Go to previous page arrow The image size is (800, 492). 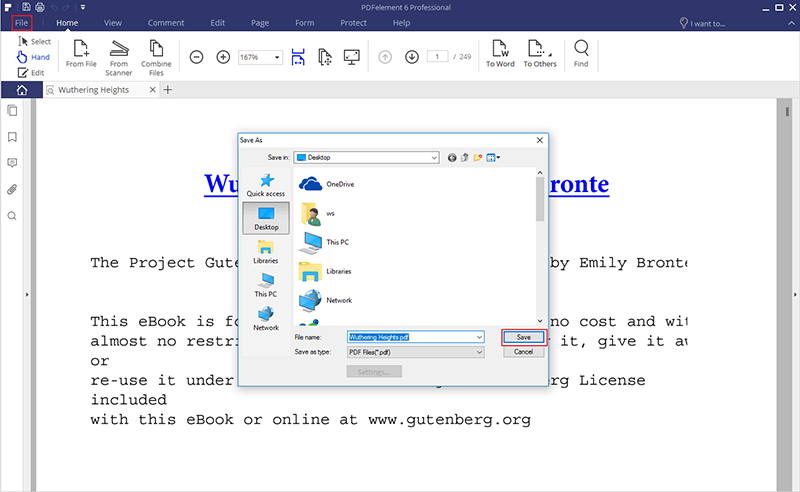click(385, 57)
